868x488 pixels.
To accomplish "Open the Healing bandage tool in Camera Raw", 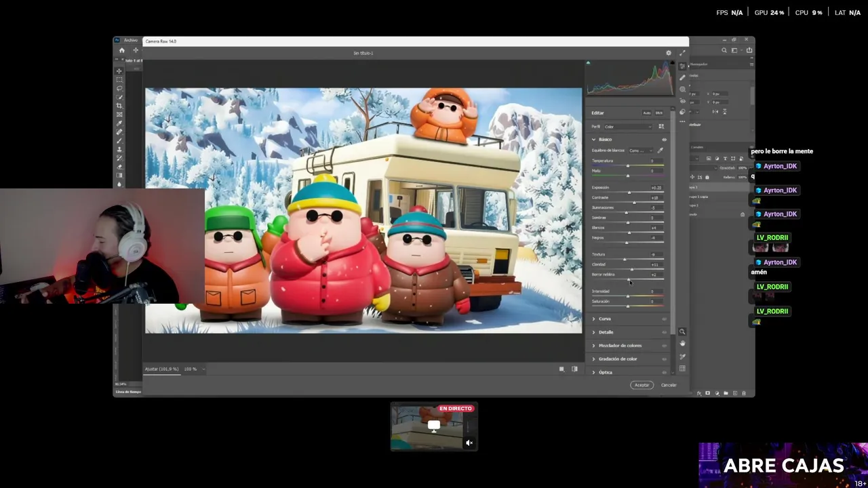I will pyautogui.click(x=682, y=77).
